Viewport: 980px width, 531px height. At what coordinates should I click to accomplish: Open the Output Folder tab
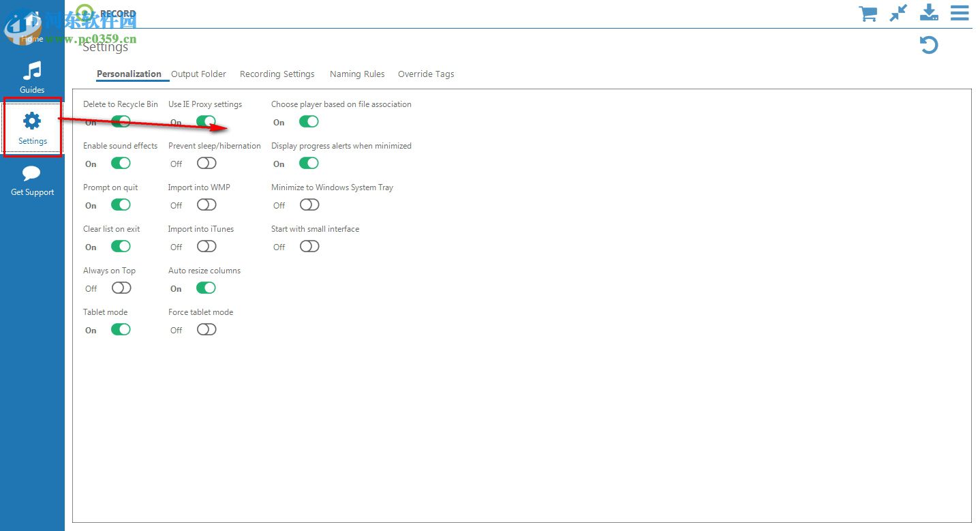pos(198,74)
